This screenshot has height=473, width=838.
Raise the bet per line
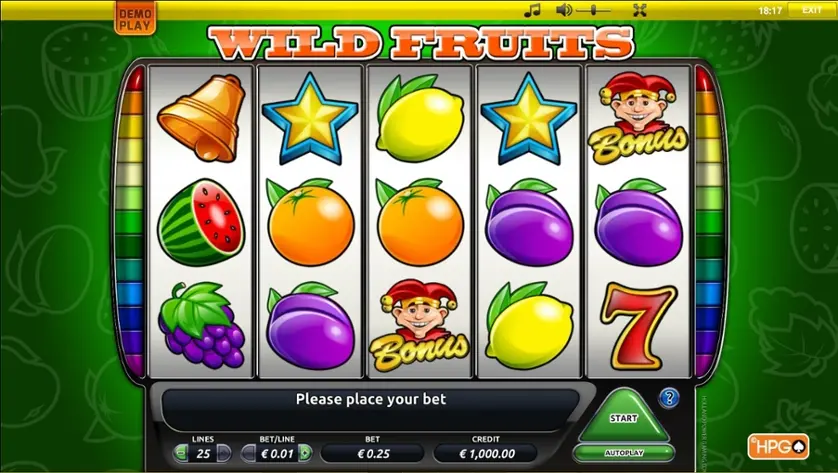[305, 454]
